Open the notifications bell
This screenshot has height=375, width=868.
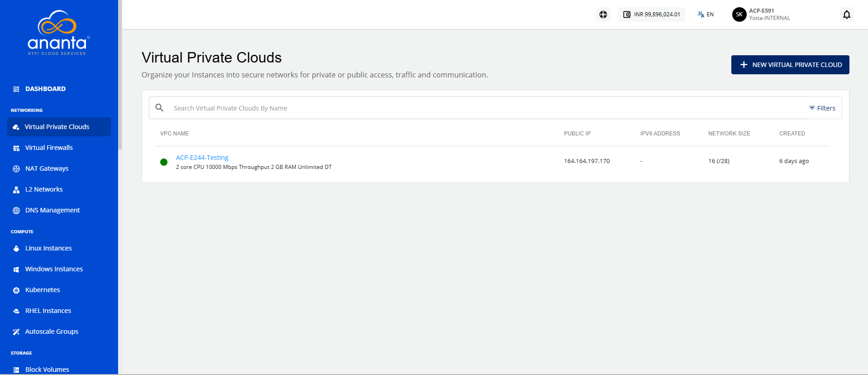(847, 14)
